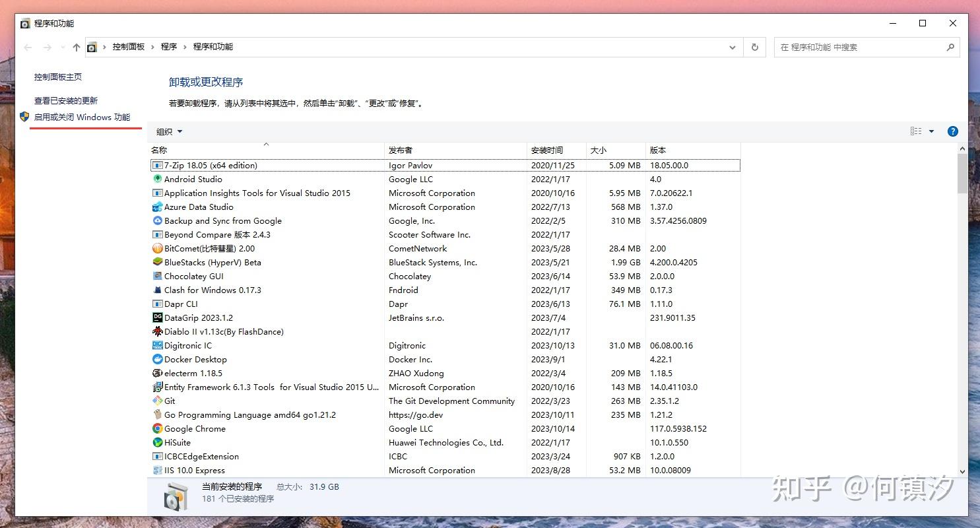Viewport: 980px width, 528px height.
Task: Select the Docker Desktop whale icon
Action: pos(156,359)
